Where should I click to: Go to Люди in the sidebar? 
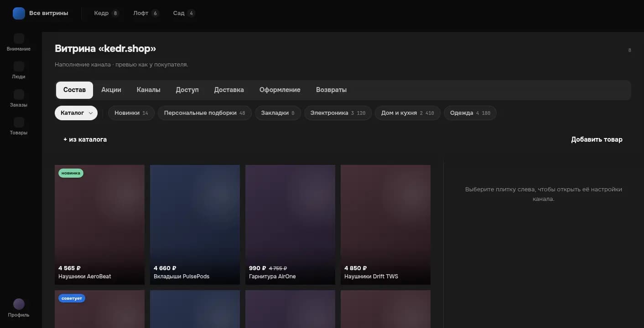tap(19, 70)
